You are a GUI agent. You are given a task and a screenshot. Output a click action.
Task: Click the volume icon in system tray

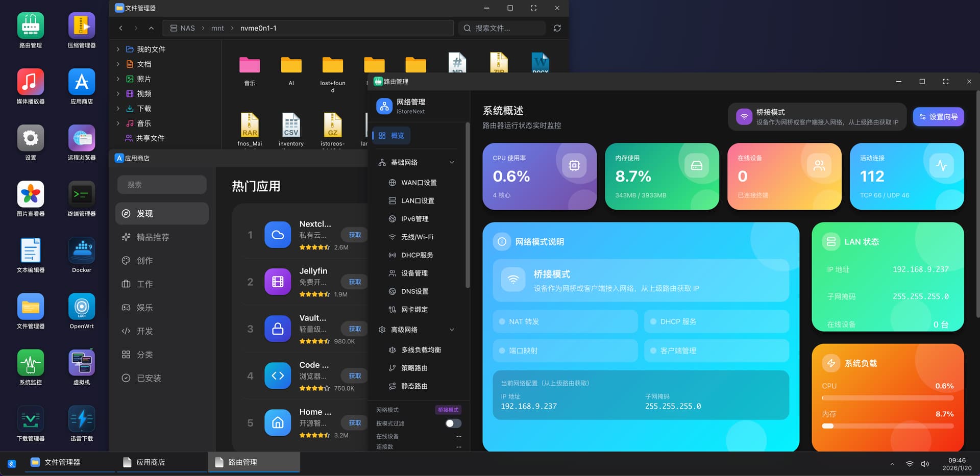point(925,464)
